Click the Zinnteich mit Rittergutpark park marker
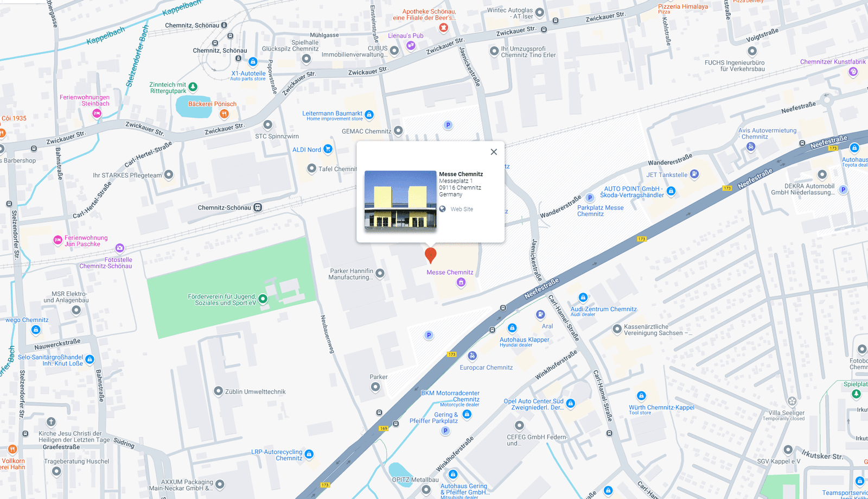Image resolution: width=868 pixels, height=499 pixels. click(193, 87)
